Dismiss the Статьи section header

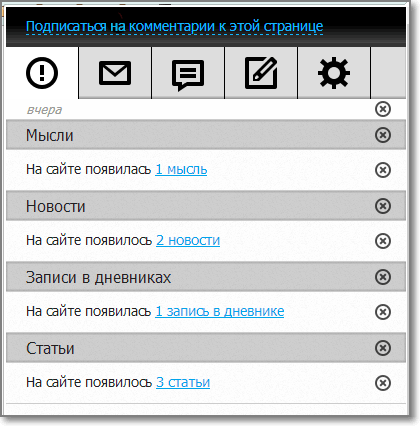383,348
